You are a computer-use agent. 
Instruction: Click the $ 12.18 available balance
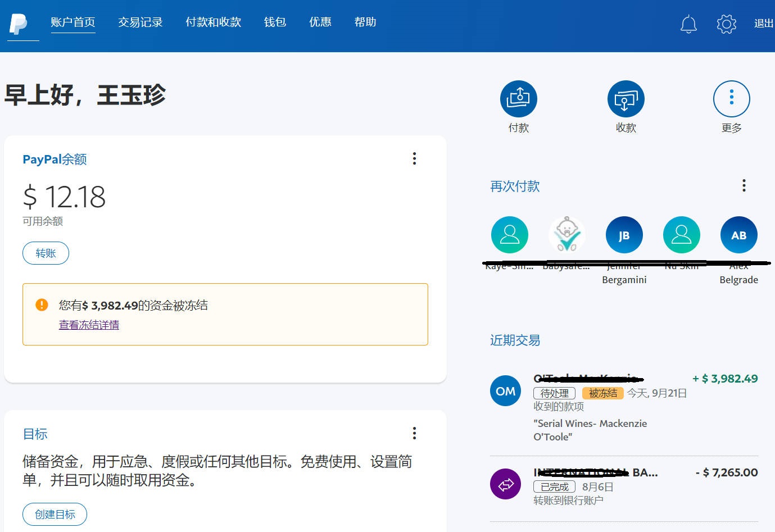click(64, 197)
